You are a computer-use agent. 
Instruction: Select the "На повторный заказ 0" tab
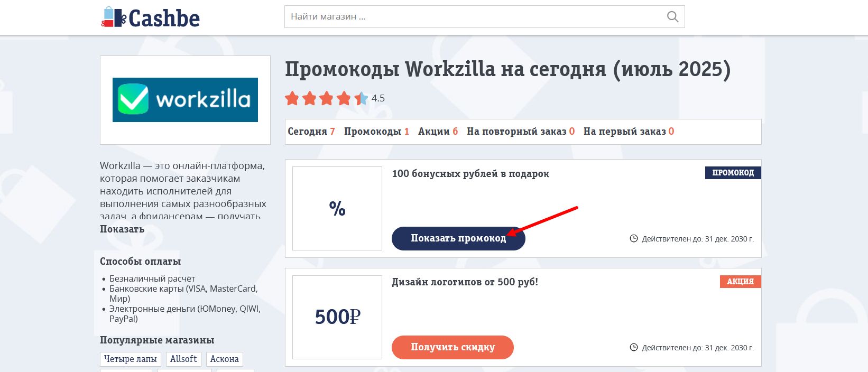point(521,132)
